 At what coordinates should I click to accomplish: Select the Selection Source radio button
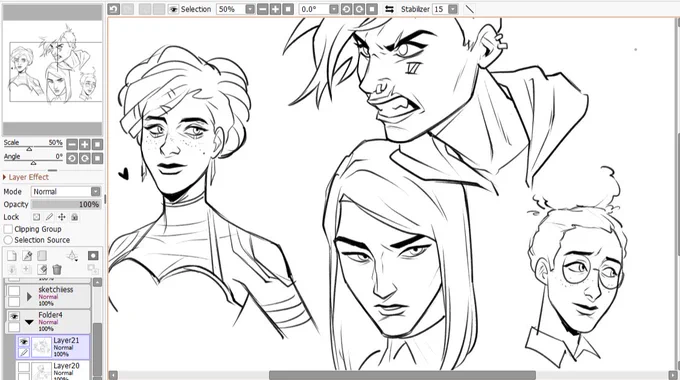point(8,240)
